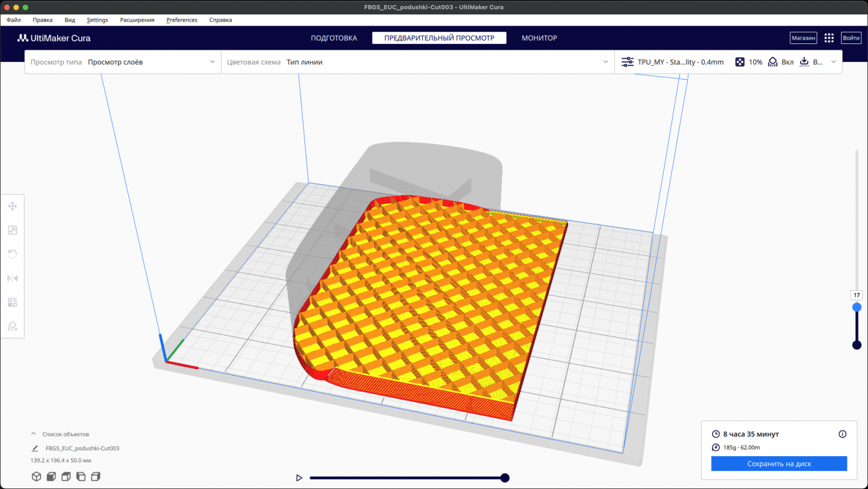
Task: Switch to front view camera icon
Action: coord(51,476)
